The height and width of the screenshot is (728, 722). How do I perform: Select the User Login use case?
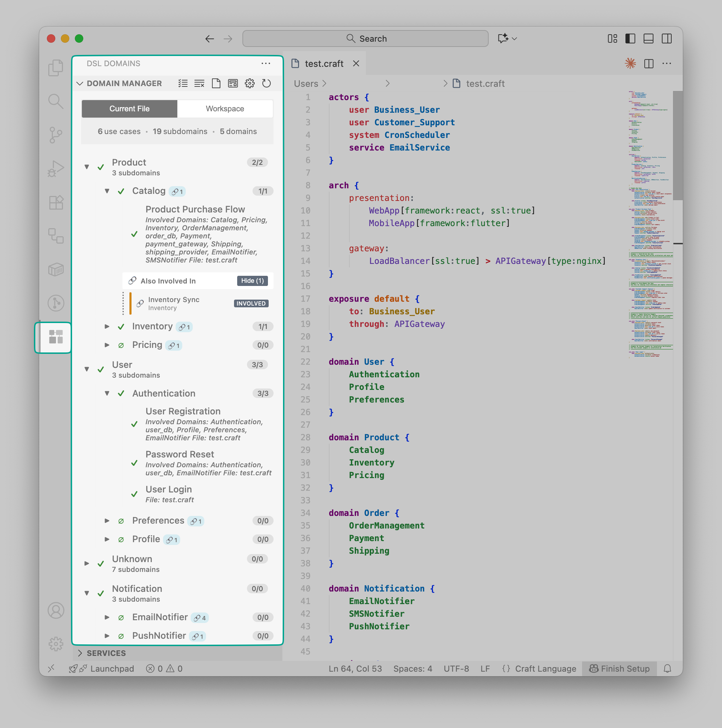[169, 489]
